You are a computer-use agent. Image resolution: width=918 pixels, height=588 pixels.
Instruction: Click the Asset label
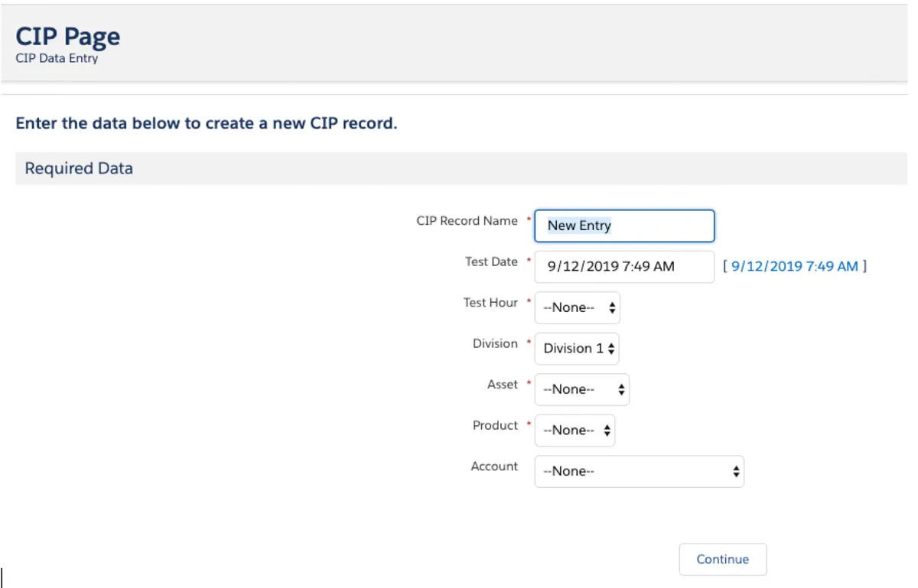pyautogui.click(x=503, y=385)
